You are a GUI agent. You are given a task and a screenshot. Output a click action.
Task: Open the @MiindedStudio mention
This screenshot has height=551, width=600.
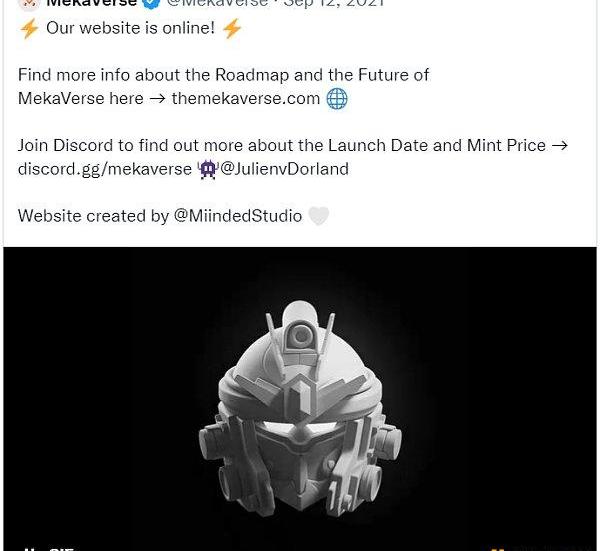[238, 216]
